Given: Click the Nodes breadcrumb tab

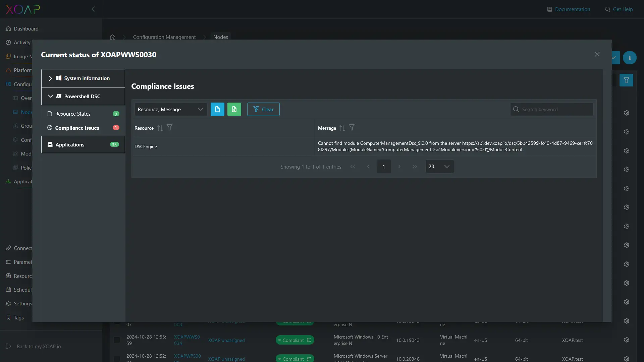Looking at the screenshot, I should pyautogui.click(x=221, y=37).
